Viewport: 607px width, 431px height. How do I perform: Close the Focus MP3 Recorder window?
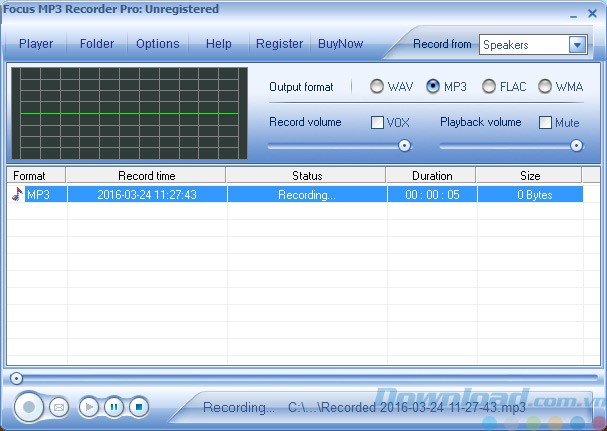[592, 14]
